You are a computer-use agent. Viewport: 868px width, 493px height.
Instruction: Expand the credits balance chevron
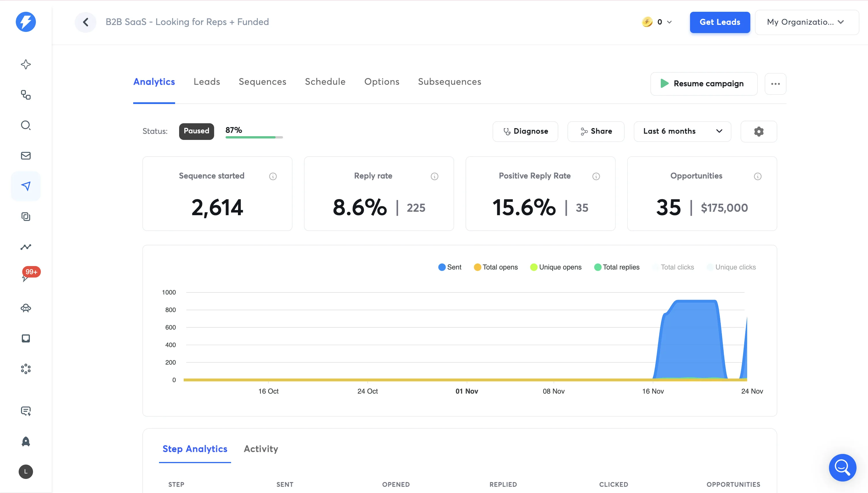(669, 22)
